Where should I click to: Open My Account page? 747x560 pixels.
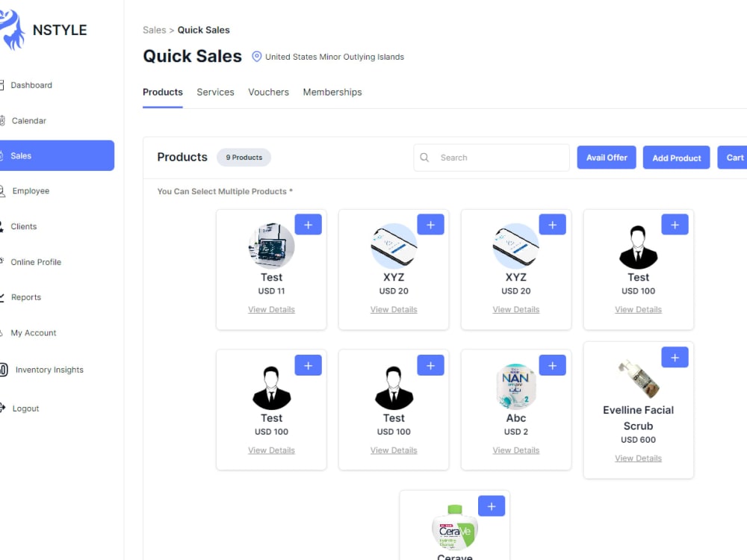pos(34,333)
